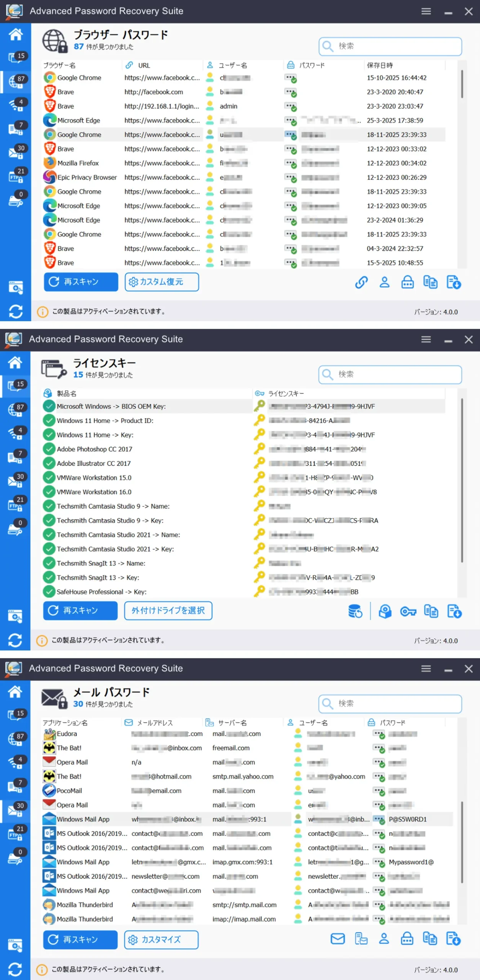Click scrollbar thumb in mail password list

462,842
